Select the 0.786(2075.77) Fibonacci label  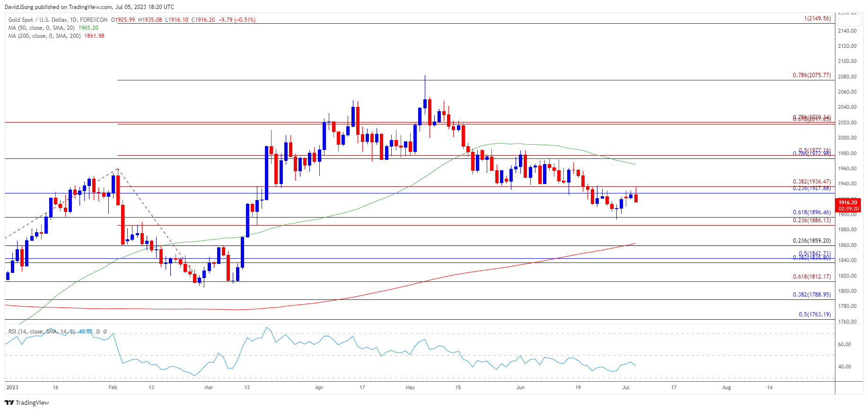812,75
